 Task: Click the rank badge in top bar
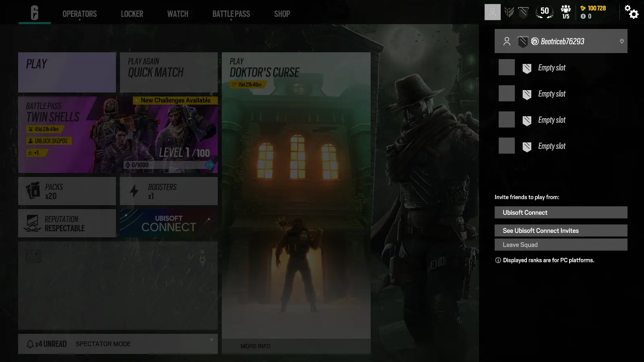[x=523, y=12]
